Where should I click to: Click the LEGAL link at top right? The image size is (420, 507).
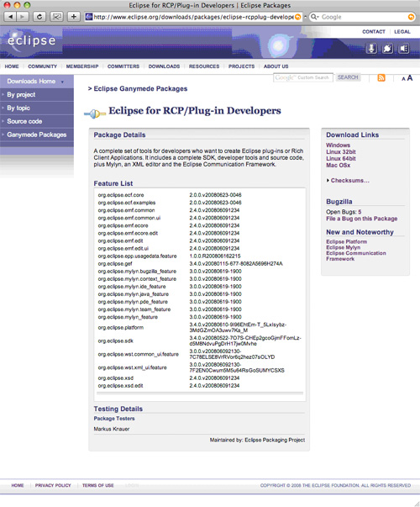(x=402, y=32)
